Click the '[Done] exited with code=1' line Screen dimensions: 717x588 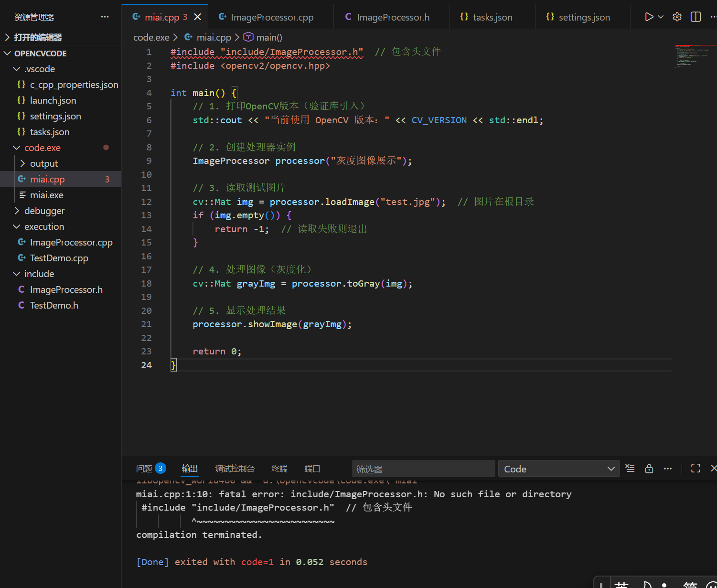click(252, 562)
